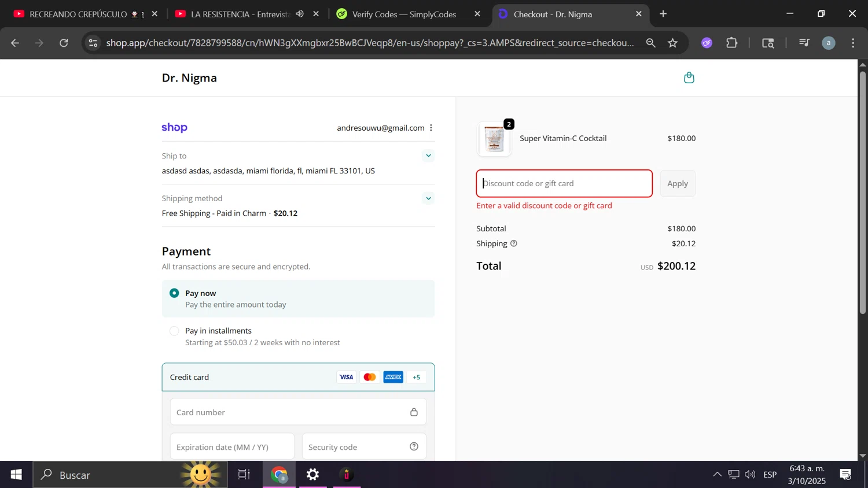
Task: Close the Verify Codes — SimplyCodes tab
Action: point(477,14)
